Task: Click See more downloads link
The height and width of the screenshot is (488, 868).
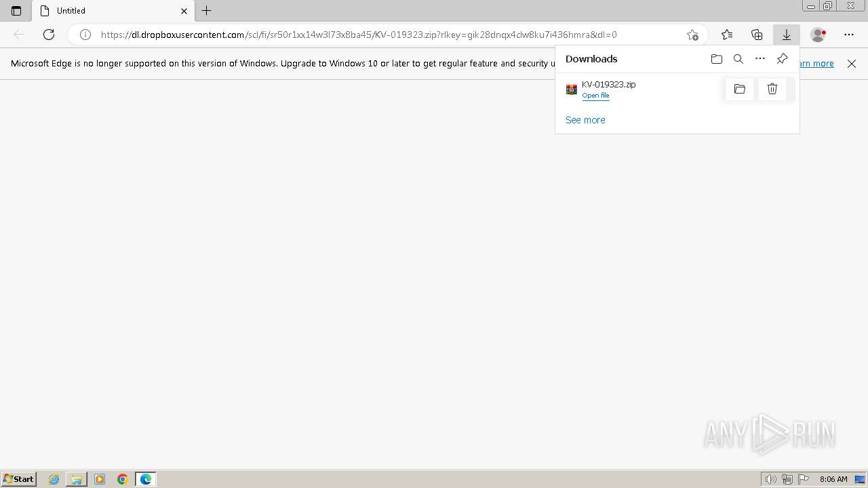Action: click(x=585, y=120)
